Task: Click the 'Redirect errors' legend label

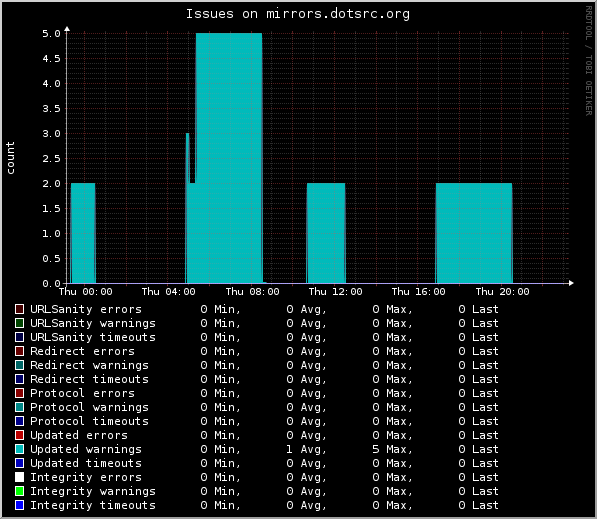Action: pyautogui.click(x=82, y=351)
